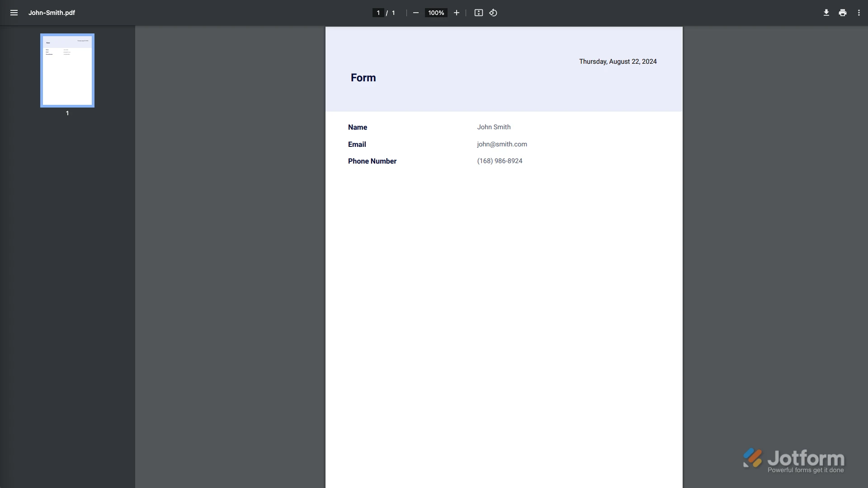This screenshot has height=488, width=868.
Task: Select page thumbnail 1 in the sidebar
Action: point(67,70)
